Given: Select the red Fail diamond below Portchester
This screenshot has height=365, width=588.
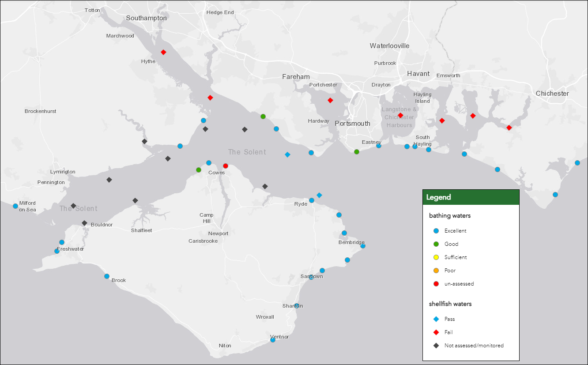Looking at the screenshot, I should (330, 101).
